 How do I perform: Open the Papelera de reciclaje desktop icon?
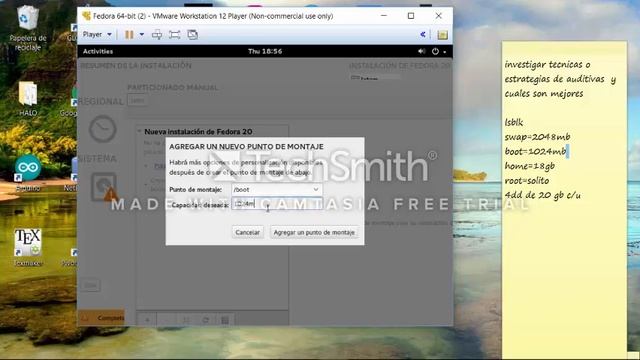tap(28, 28)
